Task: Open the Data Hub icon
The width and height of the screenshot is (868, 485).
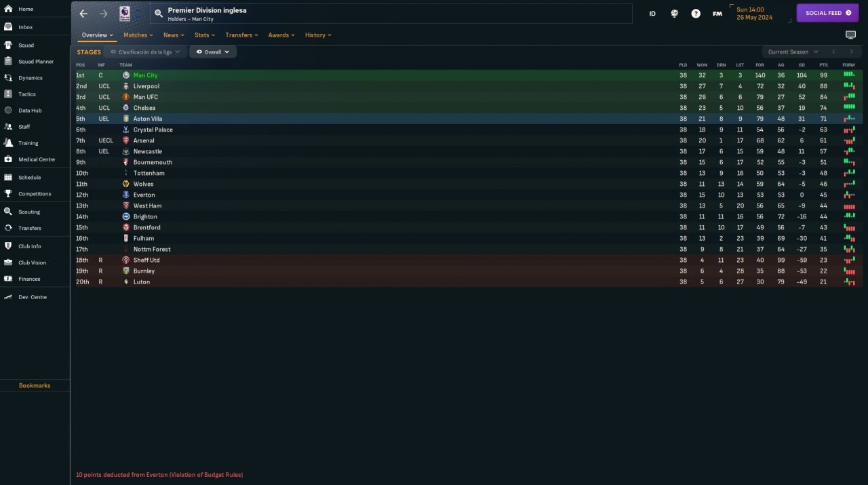Action: [8, 111]
